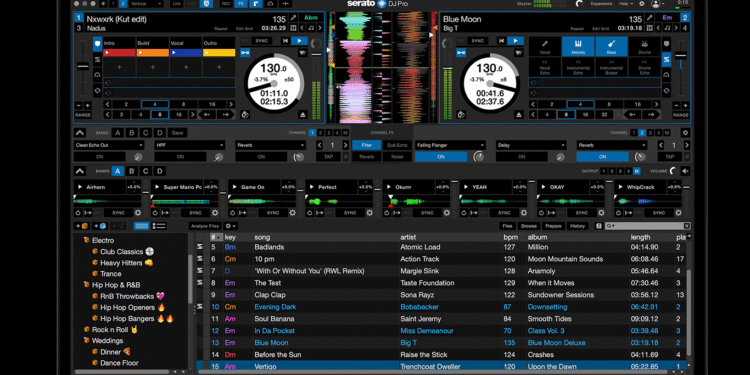
Task: Play the Airhorn sample
Action: click(80, 187)
